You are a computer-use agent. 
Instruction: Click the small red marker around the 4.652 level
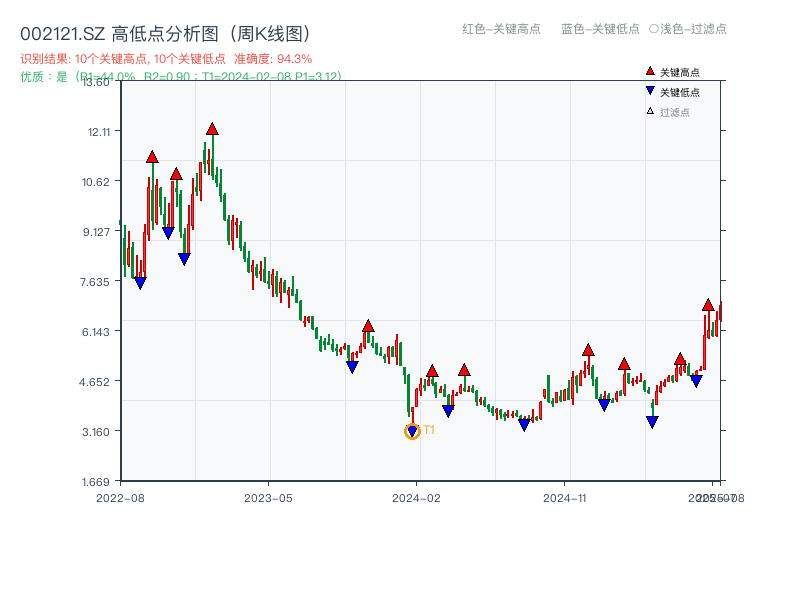(433, 372)
